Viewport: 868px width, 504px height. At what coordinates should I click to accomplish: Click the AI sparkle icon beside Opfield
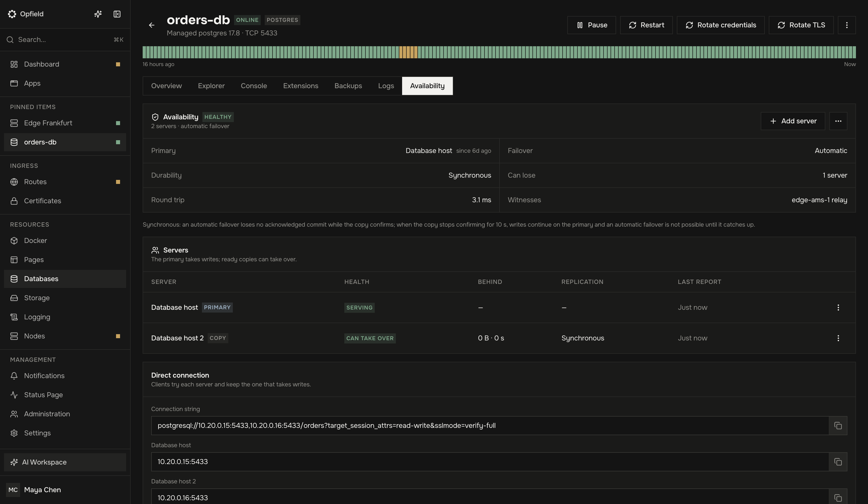pyautogui.click(x=98, y=14)
